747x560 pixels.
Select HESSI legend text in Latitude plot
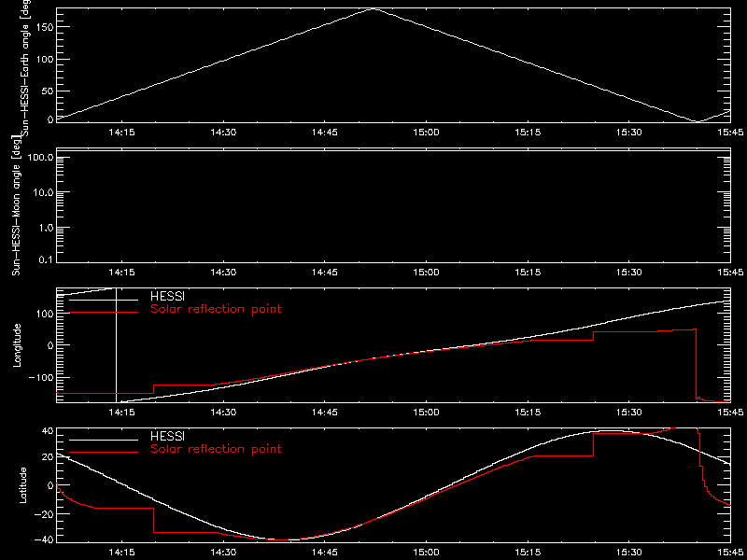[x=167, y=436]
